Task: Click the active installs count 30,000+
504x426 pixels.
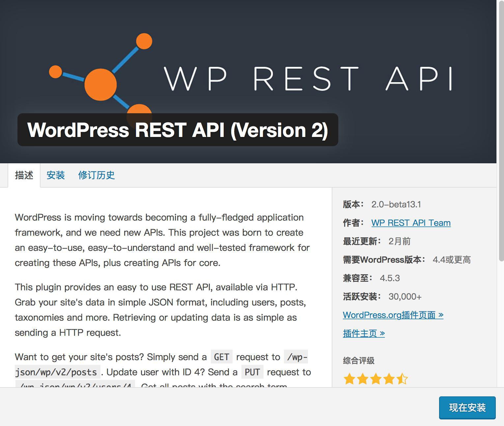Action: (405, 297)
